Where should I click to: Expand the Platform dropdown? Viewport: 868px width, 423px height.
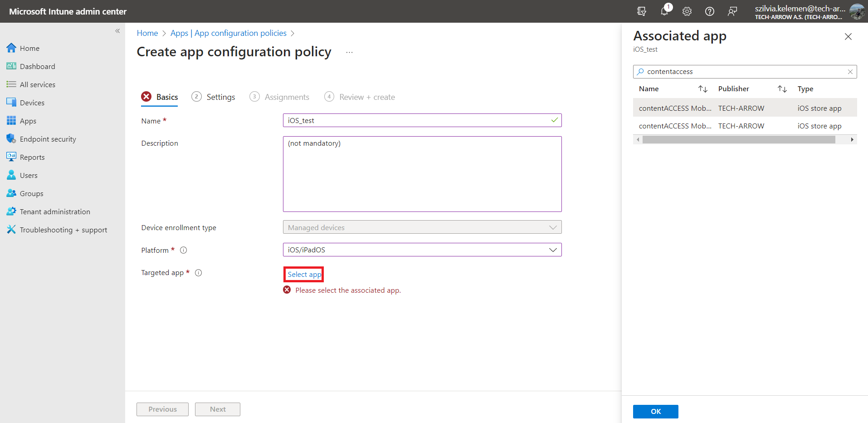click(553, 250)
